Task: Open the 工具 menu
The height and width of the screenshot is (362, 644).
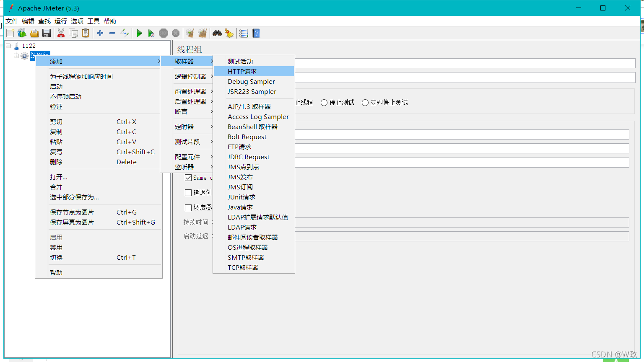Action: click(93, 21)
